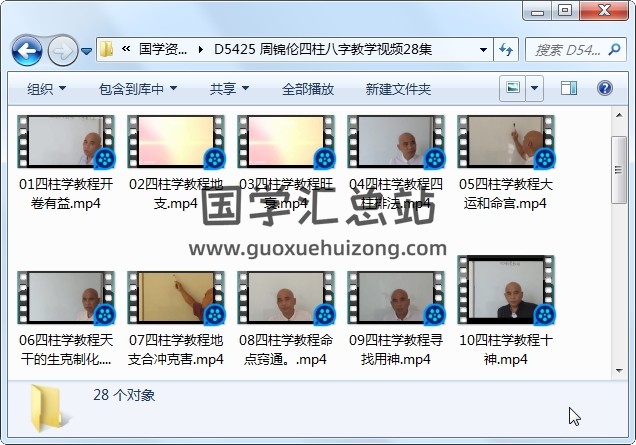636x445 pixels.
Task: Select the 01四柱学教程开卷有益.mp4 thumbnail
Action: pyautogui.click(x=66, y=142)
